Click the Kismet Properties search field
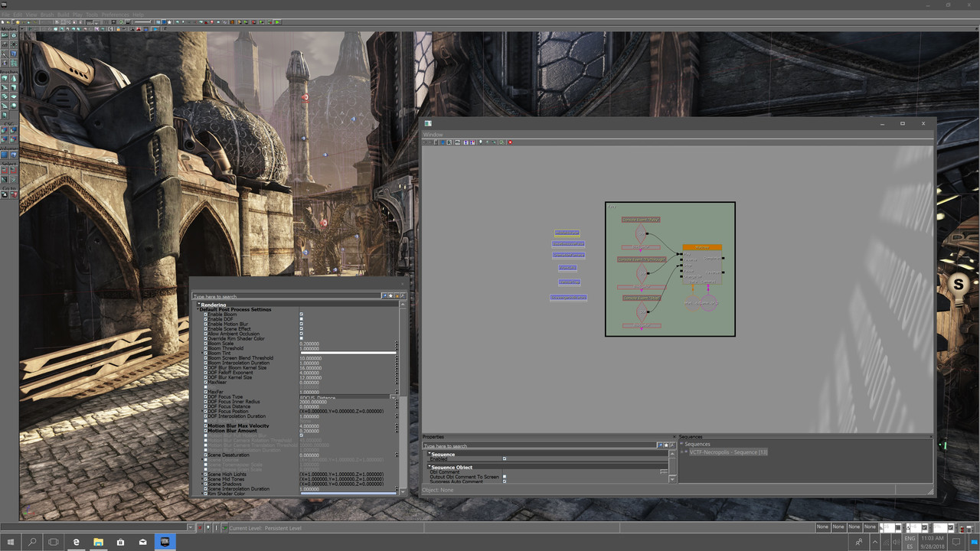This screenshot has height=551, width=980. point(540,445)
